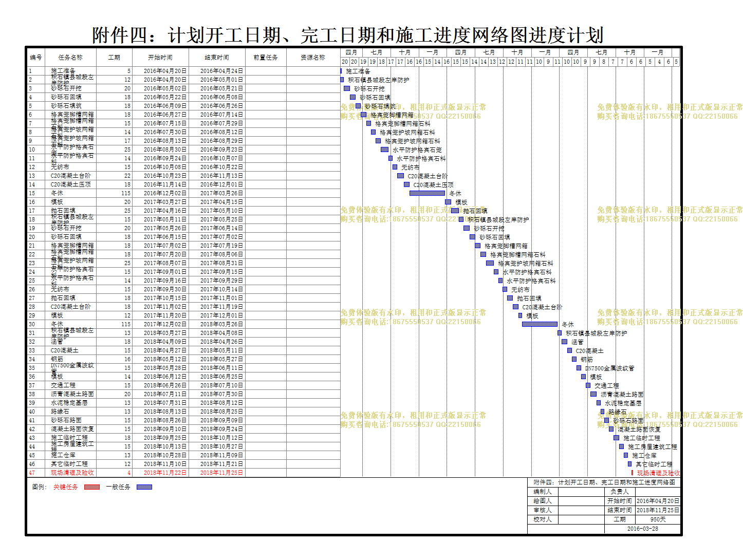Click the end date 2018年03月26日 in row 30
Screen dimensions: 743x560
click(x=222, y=324)
